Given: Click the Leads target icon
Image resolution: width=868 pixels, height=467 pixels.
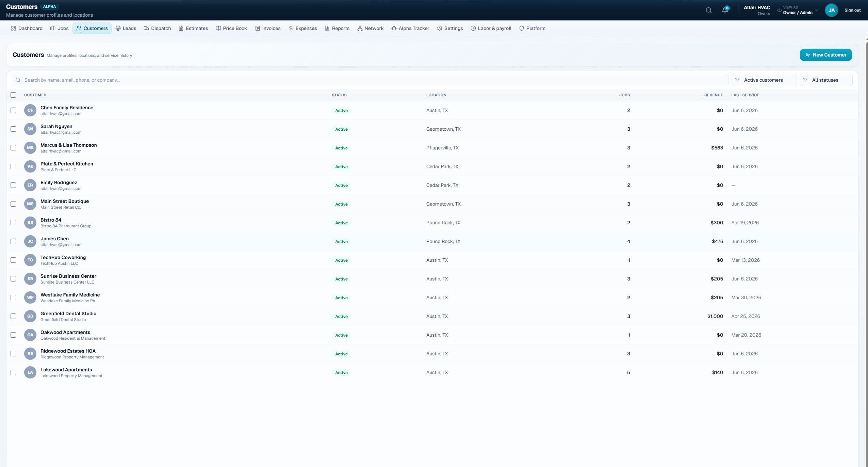Looking at the screenshot, I should coord(118,28).
